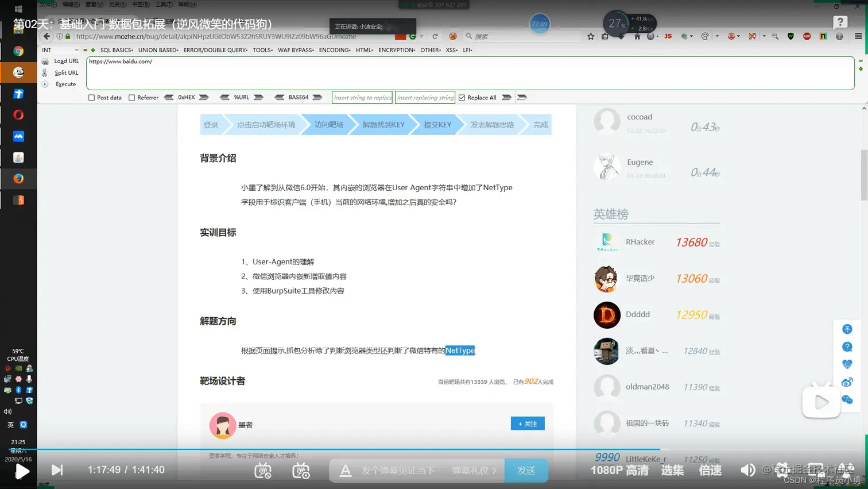
Task: Open the 倍速 playback speed option
Action: coord(710,470)
